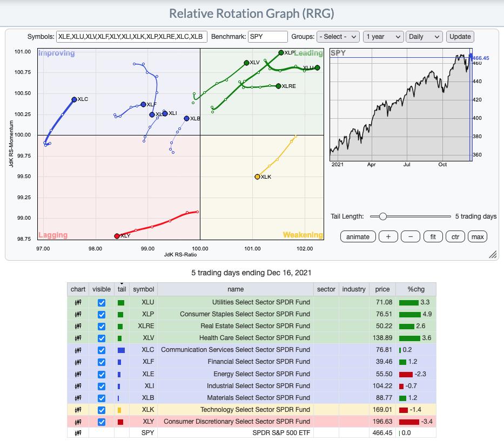Click the max button
504x441 pixels.
tap(478, 237)
